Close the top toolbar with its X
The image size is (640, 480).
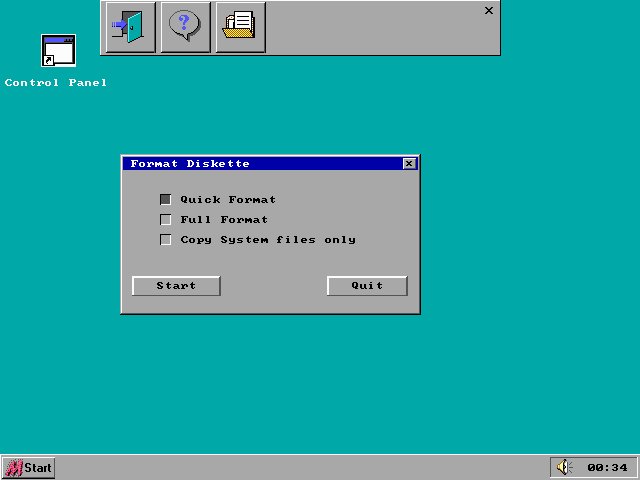[x=489, y=11]
